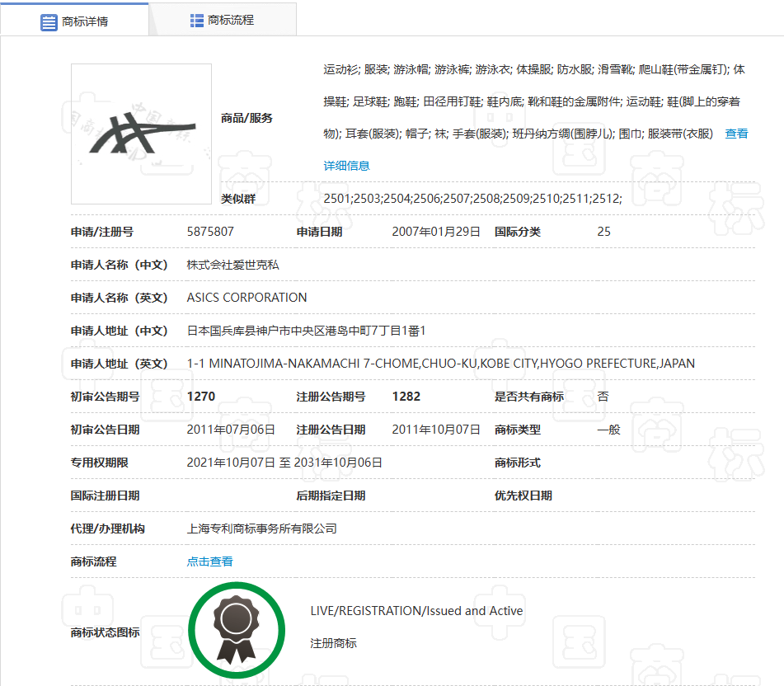The image size is (784, 686).
Task: Click the 商标流程 tab grid icon
Action: [196, 21]
